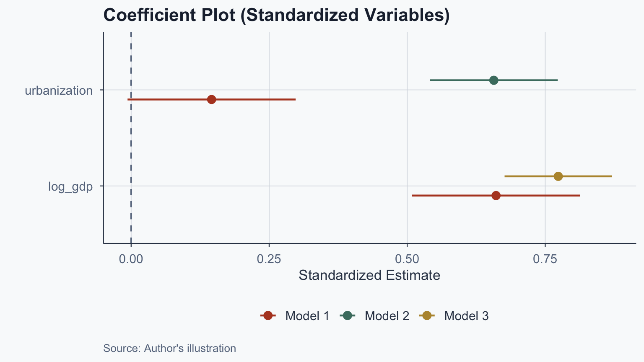This screenshot has width=644, height=362.
Task: Click the 0.50 x-axis tick label
Action: (407, 259)
